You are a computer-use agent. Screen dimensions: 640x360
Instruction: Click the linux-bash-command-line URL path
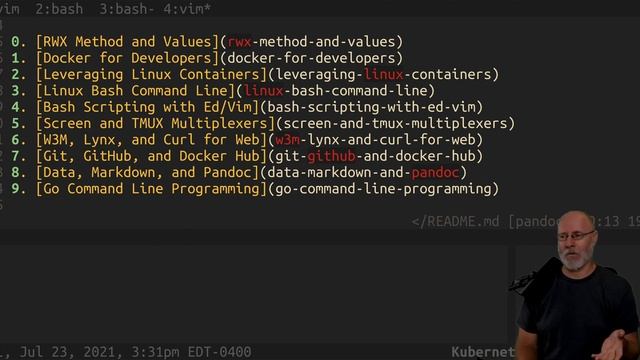[336, 91]
